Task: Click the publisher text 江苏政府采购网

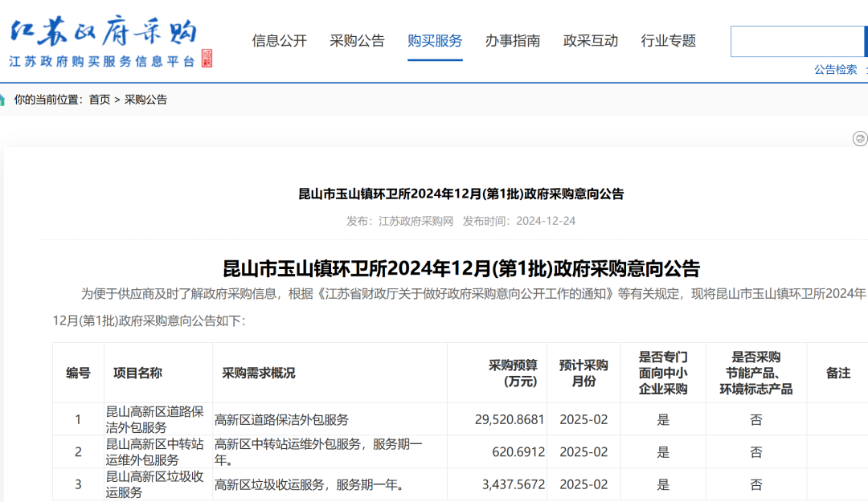Action: point(416,221)
